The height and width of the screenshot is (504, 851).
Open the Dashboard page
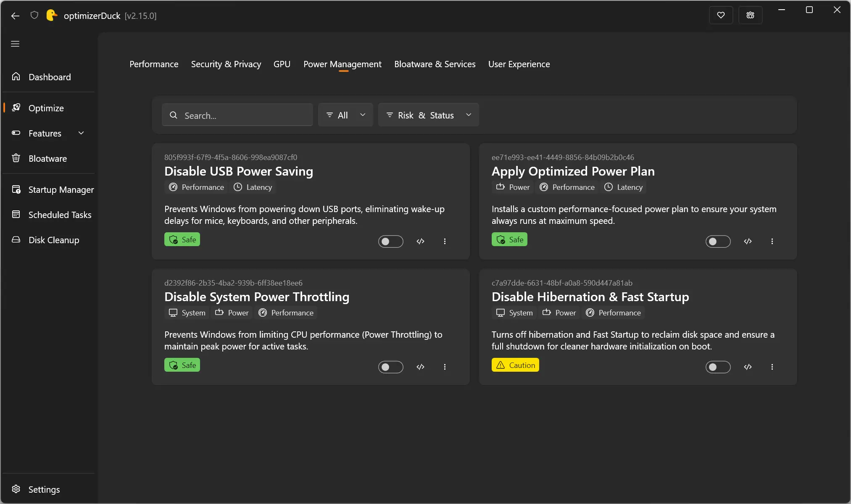pos(49,77)
